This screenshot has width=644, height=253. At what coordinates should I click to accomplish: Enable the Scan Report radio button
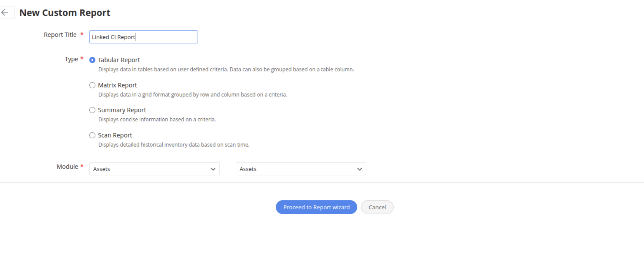point(92,135)
